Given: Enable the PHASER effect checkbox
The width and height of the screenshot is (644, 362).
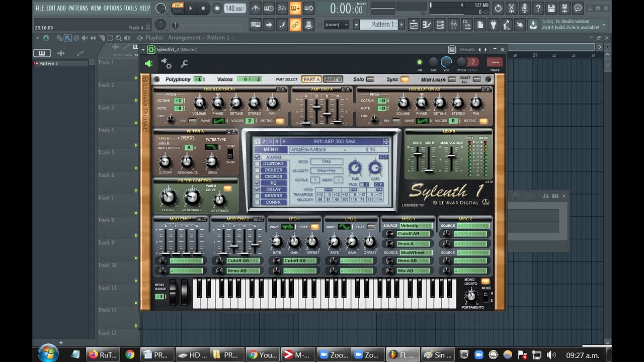Looking at the screenshot, I should pyautogui.click(x=257, y=170).
